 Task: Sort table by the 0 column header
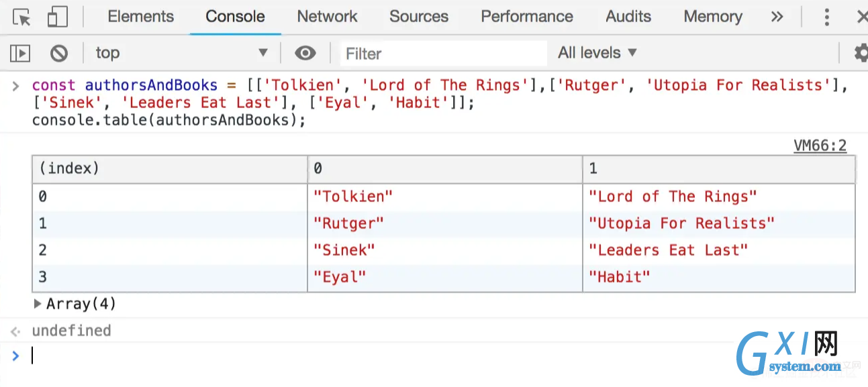coord(445,169)
